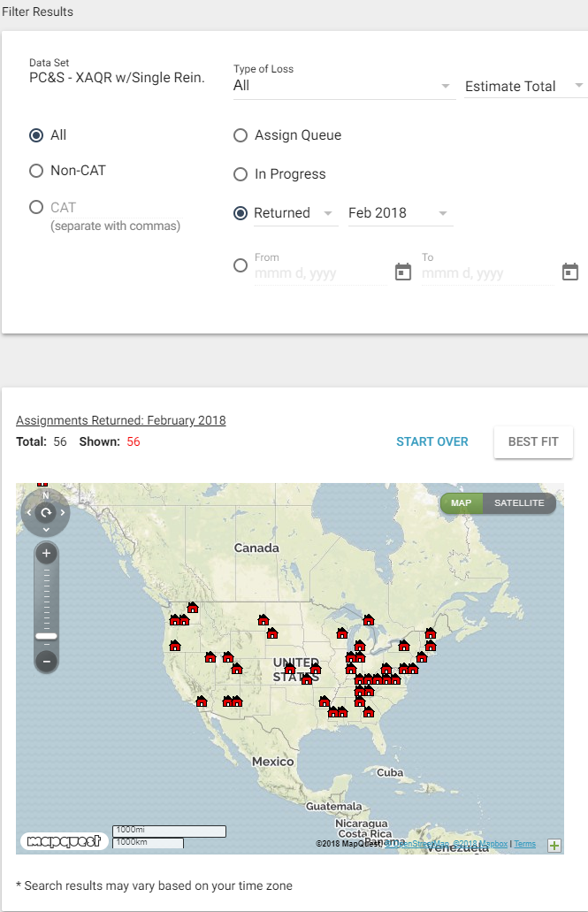Select the In Progress radio option
The height and width of the screenshot is (912, 588).
[x=241, y=174]
